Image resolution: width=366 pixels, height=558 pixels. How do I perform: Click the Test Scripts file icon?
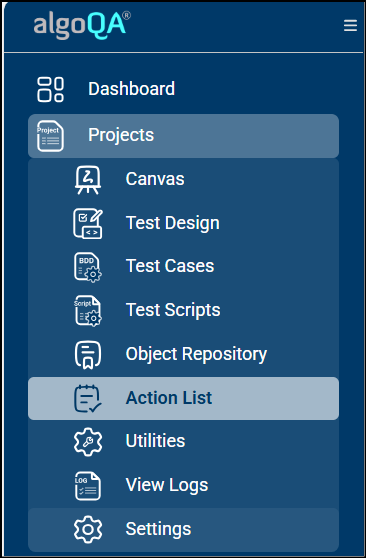88,311
